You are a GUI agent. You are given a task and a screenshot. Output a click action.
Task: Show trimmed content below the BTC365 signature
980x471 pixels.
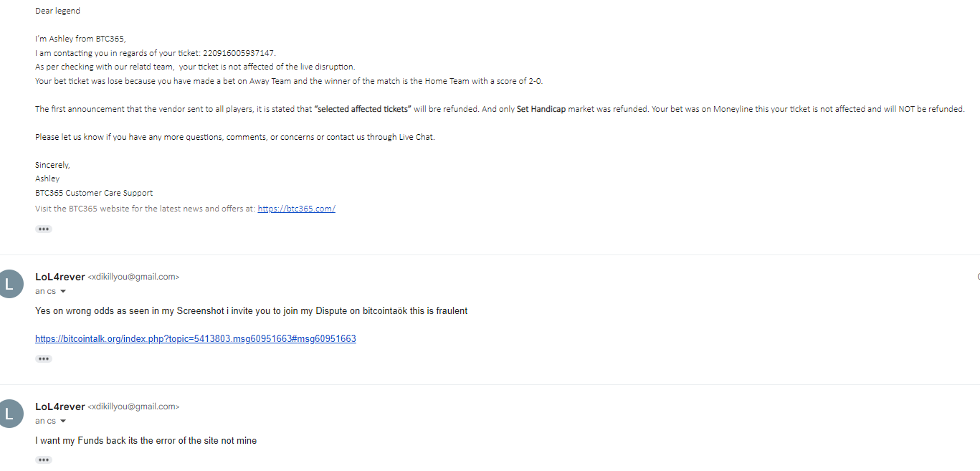(x=44, y=229)
